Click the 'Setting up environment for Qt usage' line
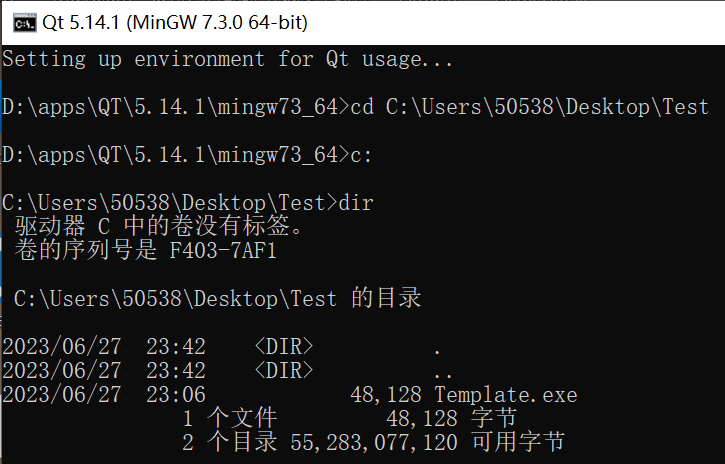The width and height of the screenshot is (725, 464). pos(227,59)
